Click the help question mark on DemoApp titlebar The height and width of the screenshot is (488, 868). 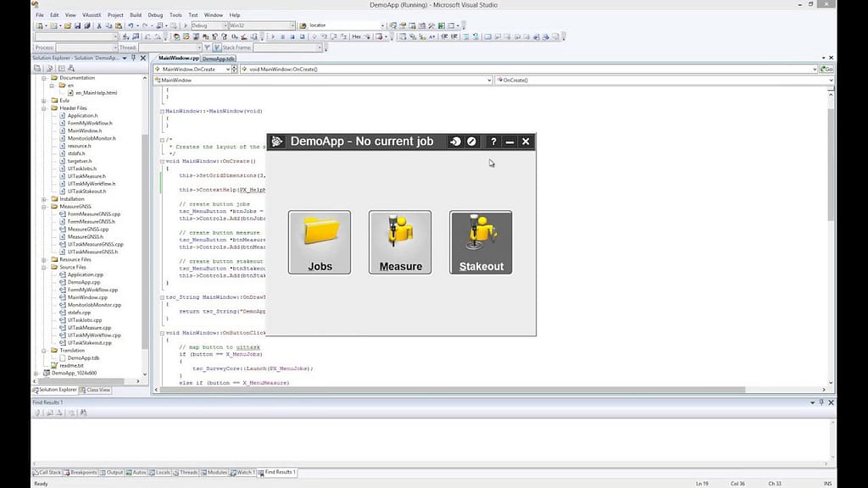(493, 141)
